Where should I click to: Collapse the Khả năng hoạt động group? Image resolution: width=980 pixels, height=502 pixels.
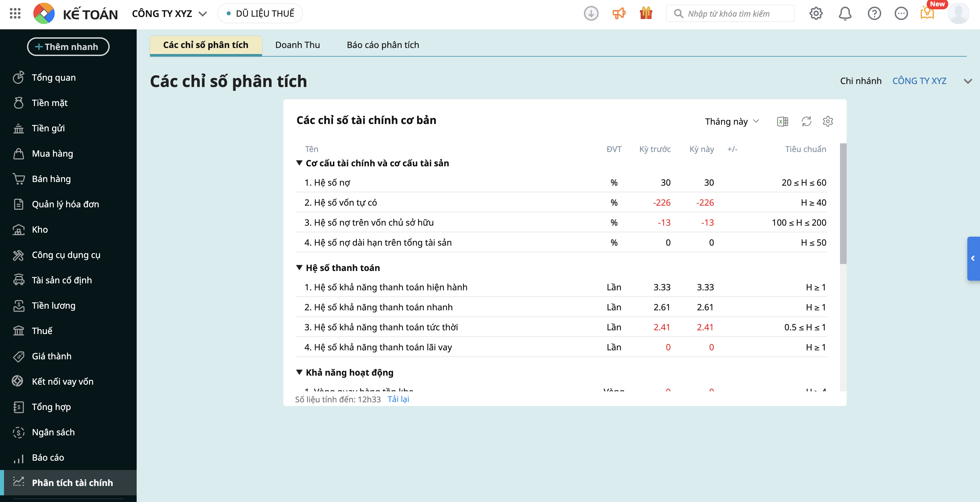click(299, 372)
